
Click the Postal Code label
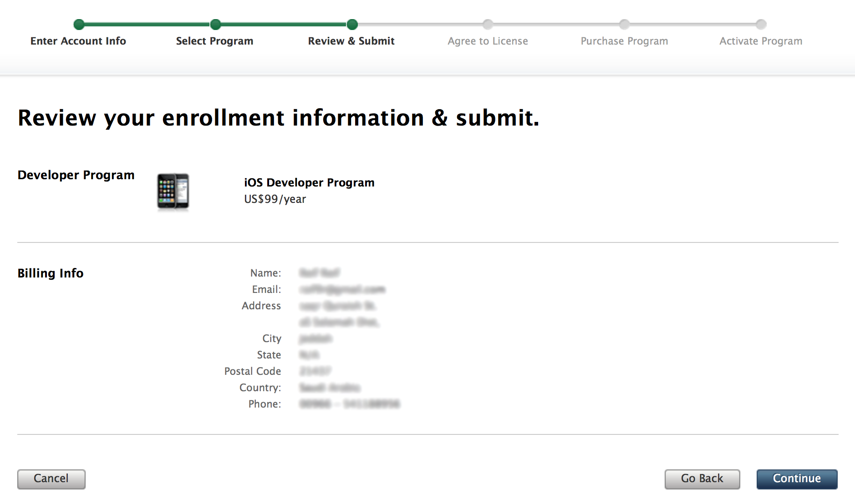(x=253, y=371)
